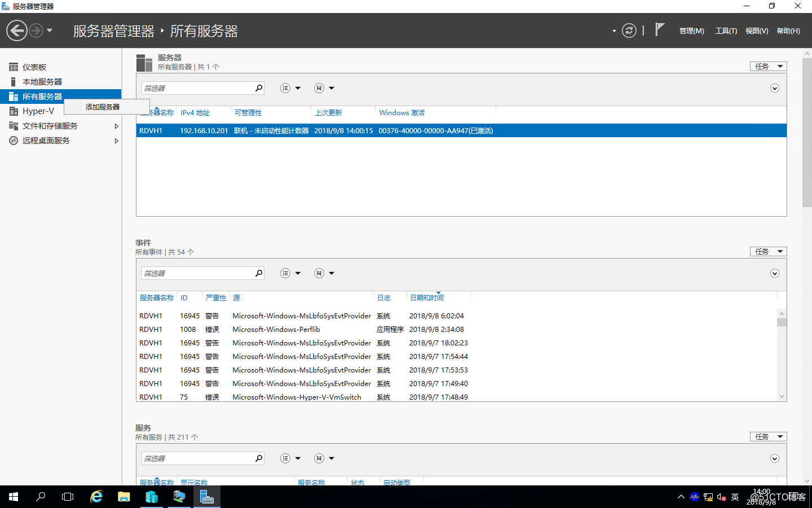The width and height of the screenshot is (812, 508).
Task: Click volume icon in system tray
Action: tap(721, 497)
